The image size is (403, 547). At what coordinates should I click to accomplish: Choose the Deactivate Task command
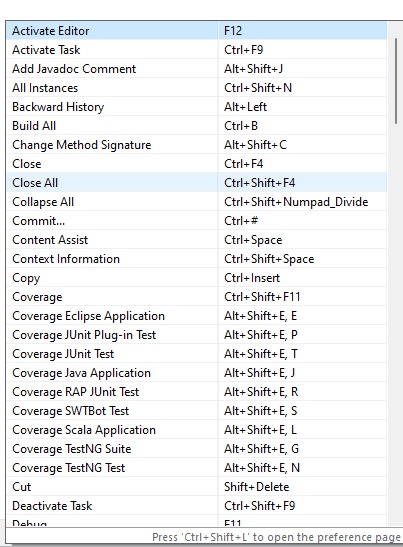pos(196,506)
